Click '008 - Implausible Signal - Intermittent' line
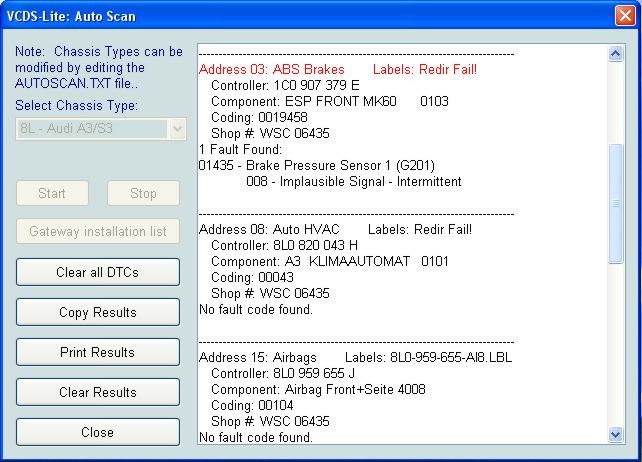Screen dimensions: 642x462 354,181
